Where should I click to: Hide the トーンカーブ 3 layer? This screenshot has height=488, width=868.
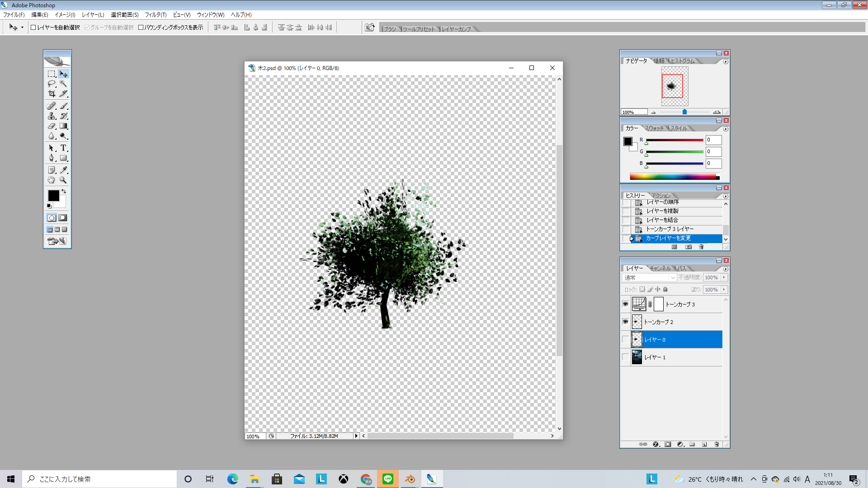coord(625,304)
